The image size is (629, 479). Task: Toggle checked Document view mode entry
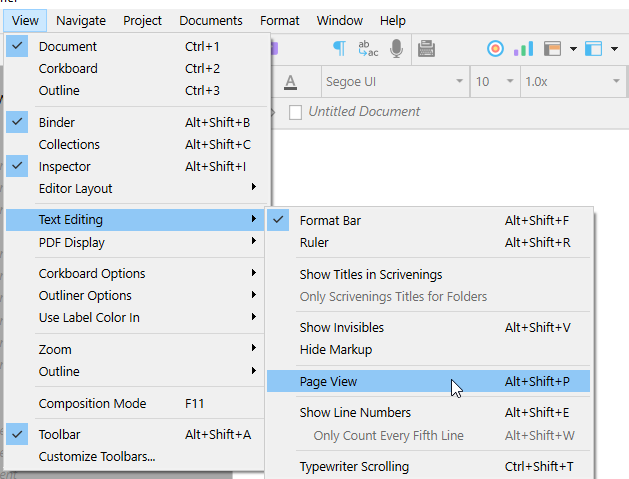pos(137,47)
